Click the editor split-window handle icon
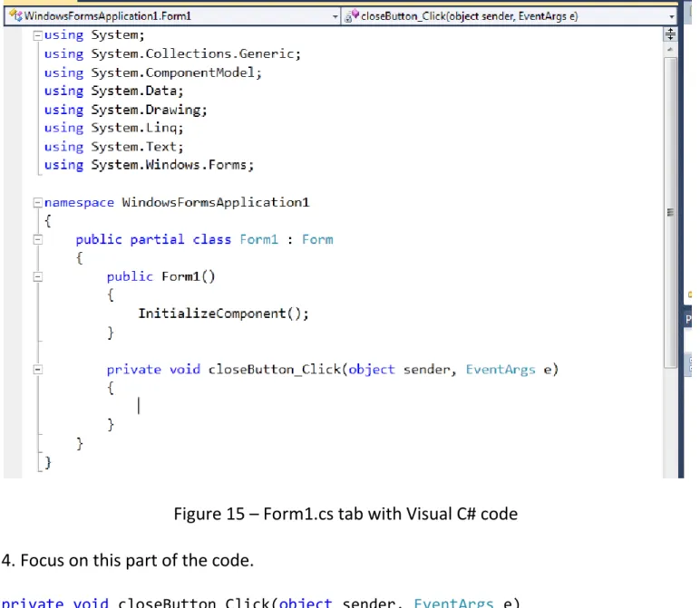This screenshot has height=608, width=700. point(670,34)
